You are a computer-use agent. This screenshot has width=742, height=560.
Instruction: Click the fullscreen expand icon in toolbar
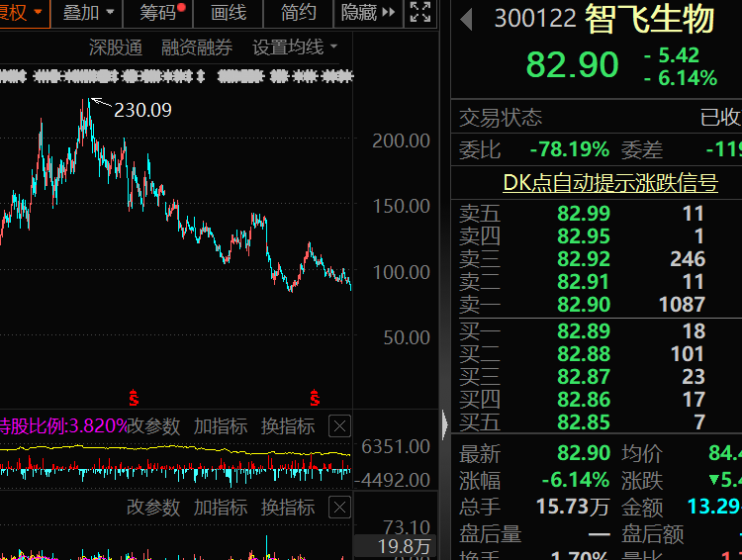(419, 13)
